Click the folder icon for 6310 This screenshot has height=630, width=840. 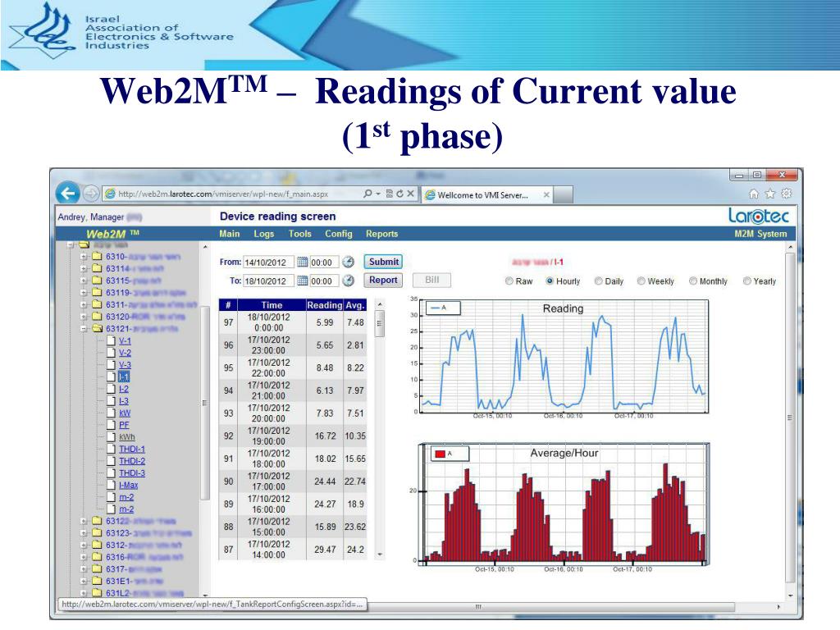click(x=97, y=256)
